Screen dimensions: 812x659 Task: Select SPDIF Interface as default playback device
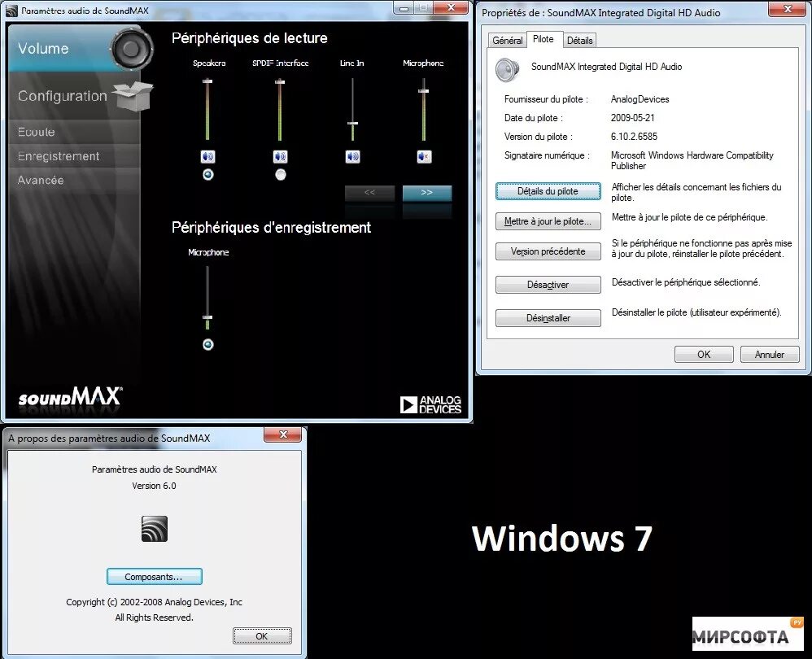pos(281,174)
